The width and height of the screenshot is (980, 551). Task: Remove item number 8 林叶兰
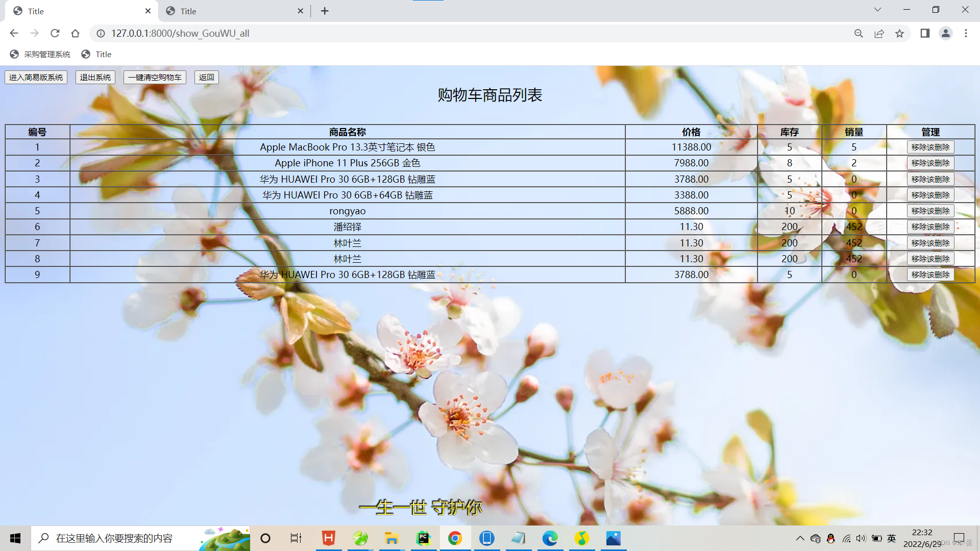pyautogui.click(x=930, y=259)
